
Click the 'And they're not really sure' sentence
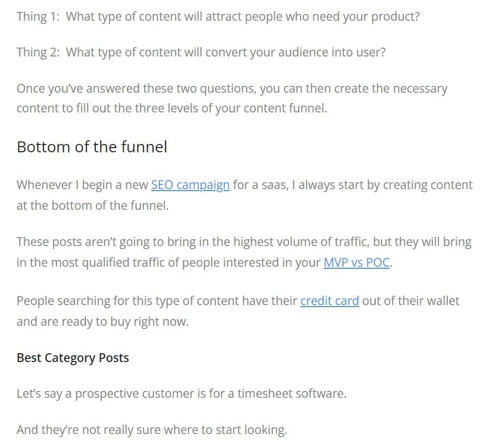click(x=151, y=429)
